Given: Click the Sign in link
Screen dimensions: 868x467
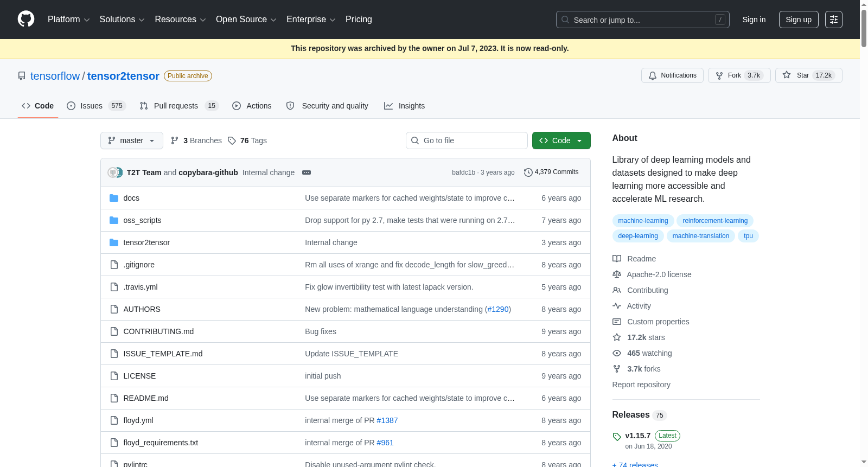Looking at the screenshot, I should tap(754, 20).
